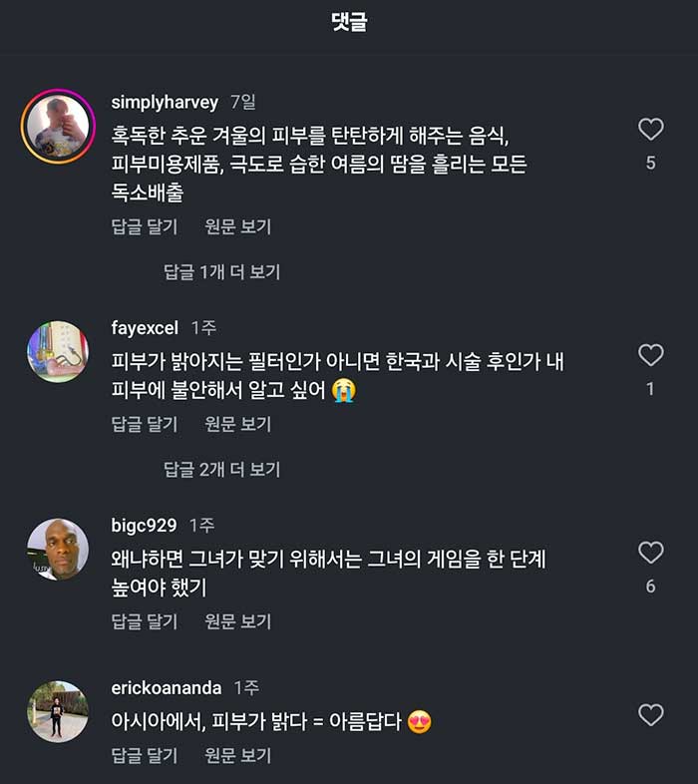Reply to bigc929 via 답글 달기
The height and width of the screenshot is (784, 698).
pos(145,622)
